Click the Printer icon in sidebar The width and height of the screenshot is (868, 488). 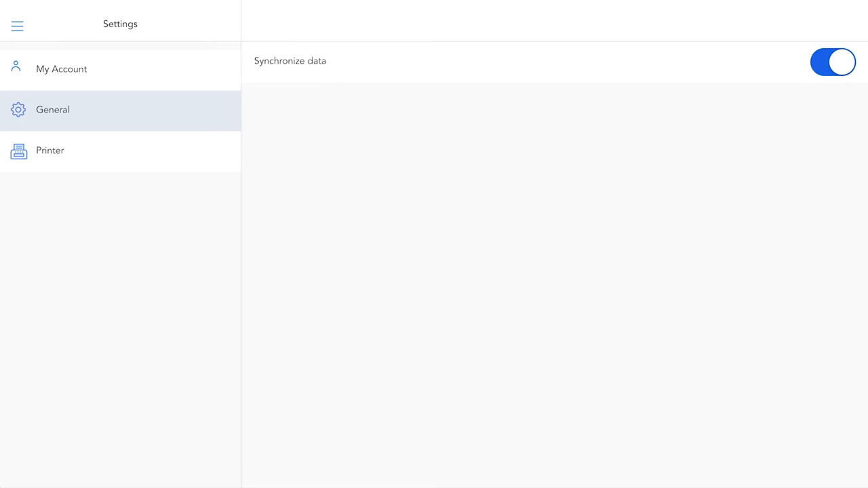[x=18, y=151]
